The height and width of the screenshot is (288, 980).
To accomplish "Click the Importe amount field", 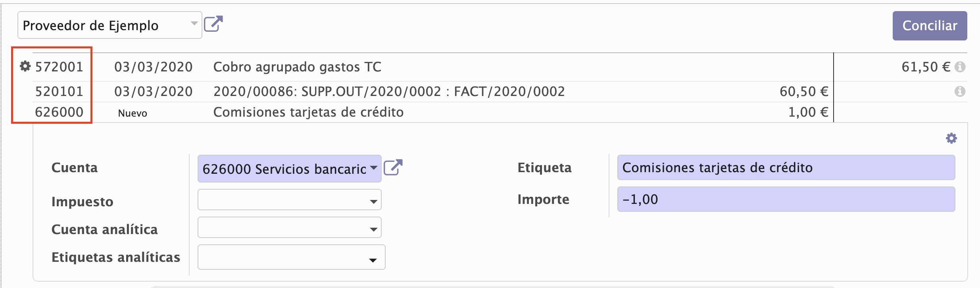I will [786, 199].
